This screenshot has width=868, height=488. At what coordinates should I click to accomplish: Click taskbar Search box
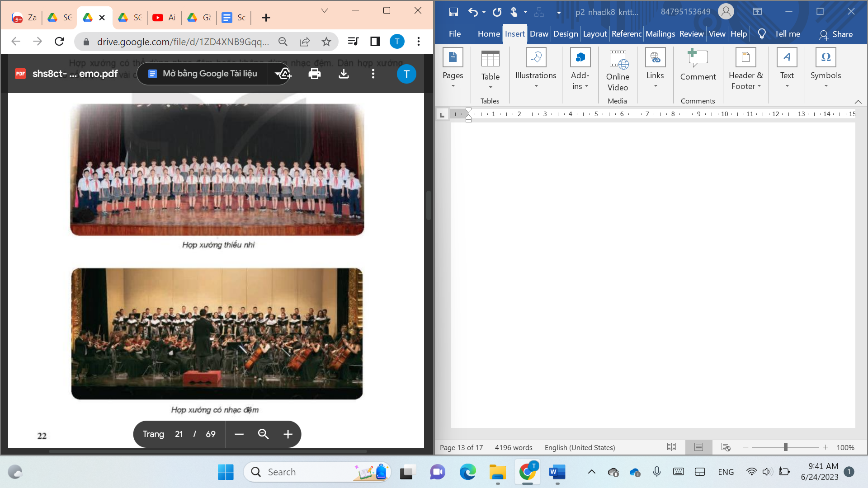(x=316, y=472)
